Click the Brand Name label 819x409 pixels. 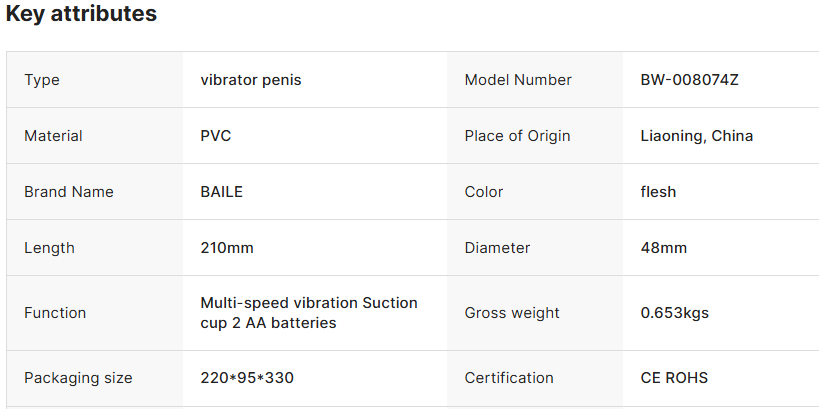(69, 192)
